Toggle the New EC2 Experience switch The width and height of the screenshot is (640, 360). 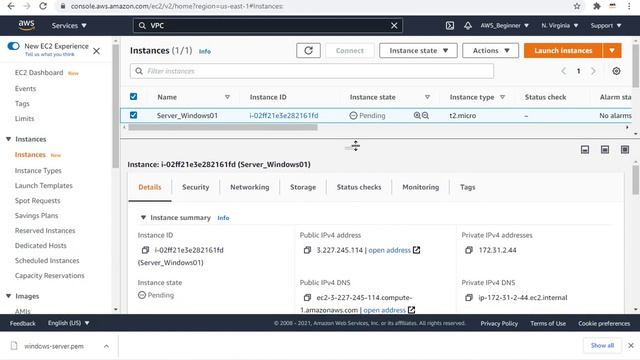pyautogui.click(x=13, y=46)
